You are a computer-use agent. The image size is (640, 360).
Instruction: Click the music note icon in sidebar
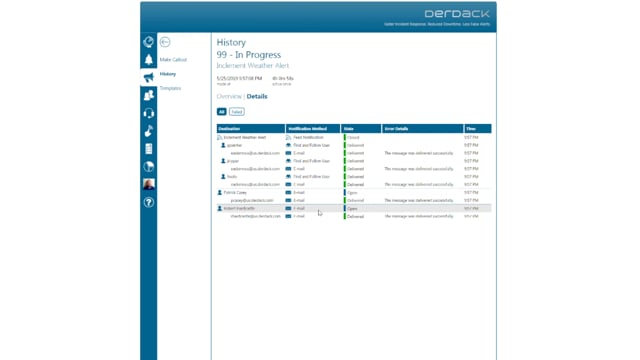point(149,131)
